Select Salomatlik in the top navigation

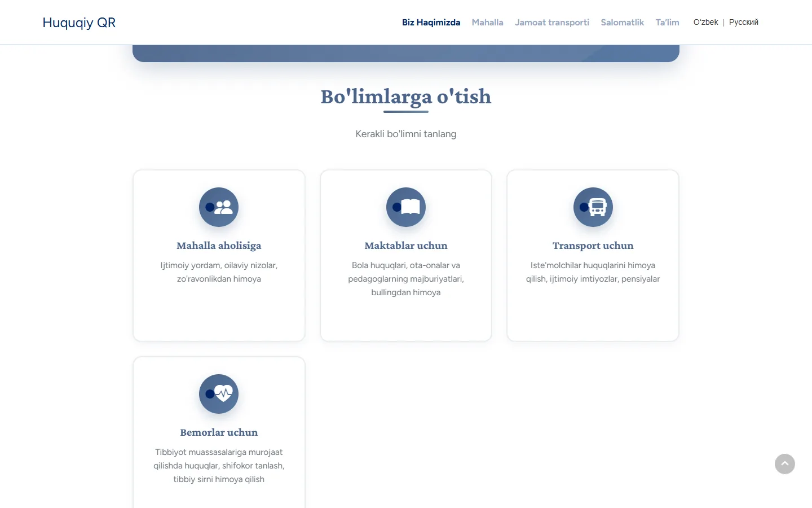[622, 23]
